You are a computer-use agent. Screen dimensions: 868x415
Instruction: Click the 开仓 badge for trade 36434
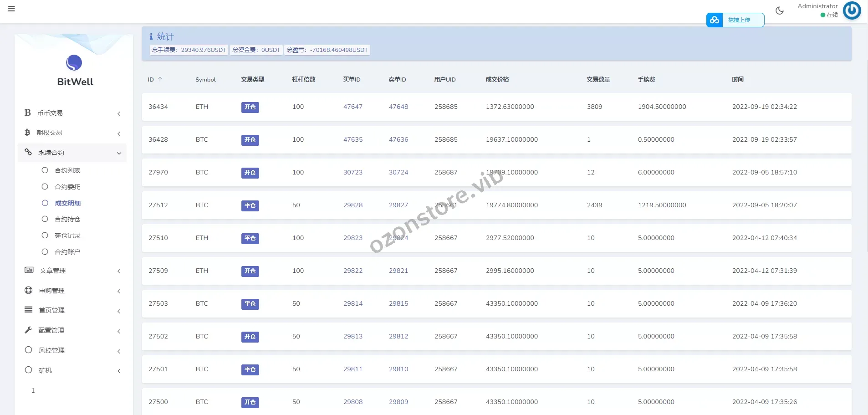tap(250, 107)
